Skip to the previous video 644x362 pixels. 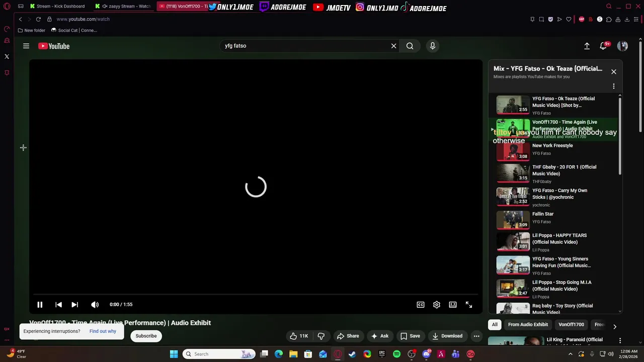[x=58, y=304]
